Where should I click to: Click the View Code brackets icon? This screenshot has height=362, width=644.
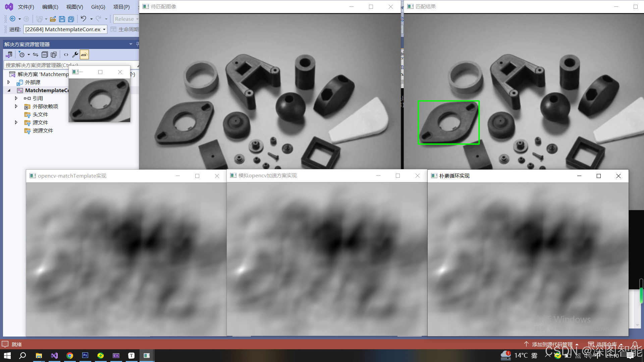click(x=66, y=55)
